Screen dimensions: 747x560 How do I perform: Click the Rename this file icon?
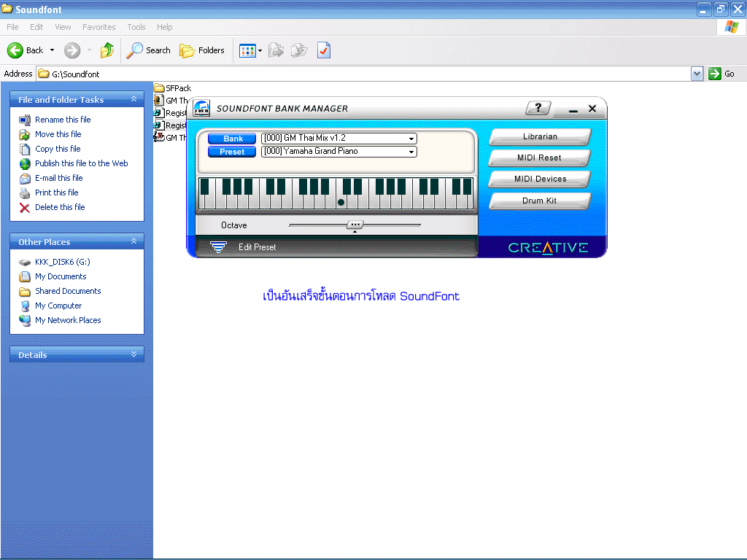(x=25, y=120)
